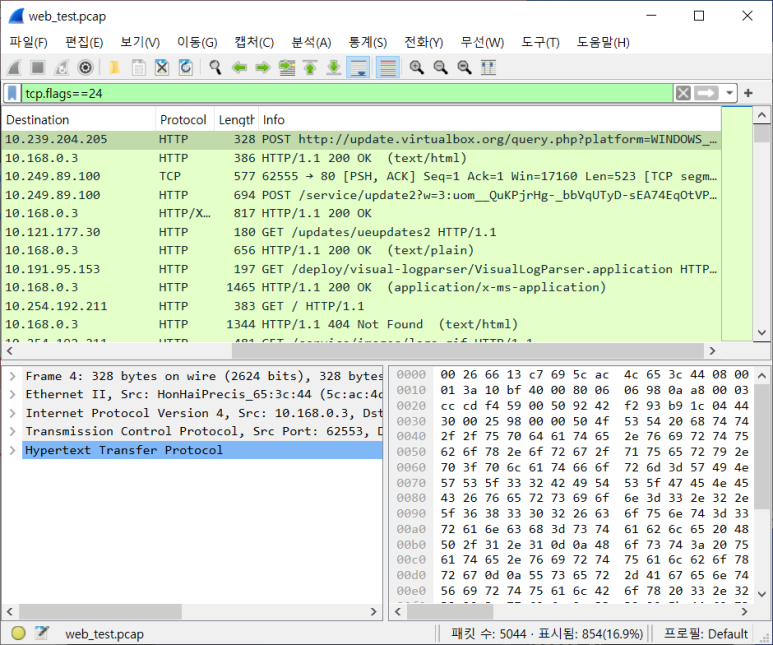The image size is (773, 645).
Task: Expand Hypertext Transfer Protocol node
Action: (x=13, y=450)
